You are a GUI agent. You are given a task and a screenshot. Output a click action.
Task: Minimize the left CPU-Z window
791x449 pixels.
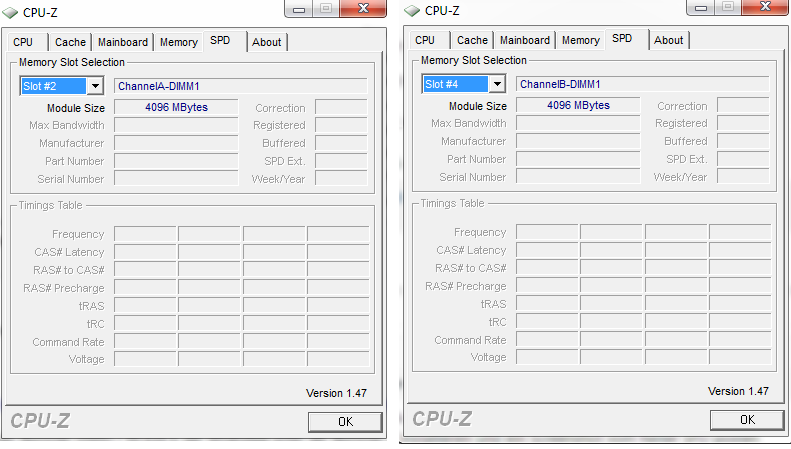click(x=299, y=9)
